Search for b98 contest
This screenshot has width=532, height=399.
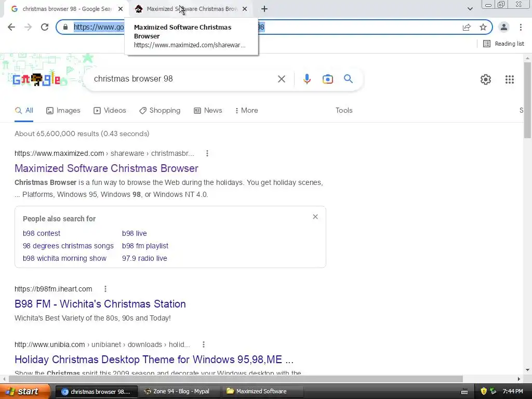point(42,233)
